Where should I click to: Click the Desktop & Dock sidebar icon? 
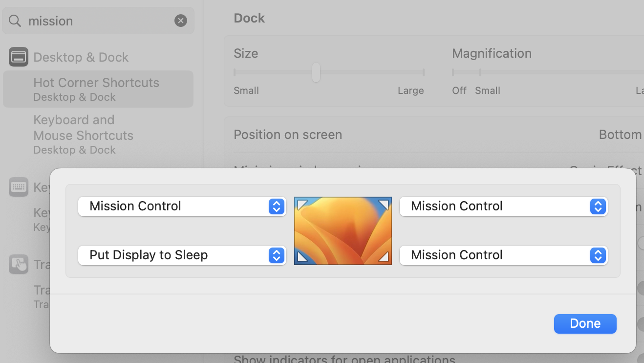tap(19, 57)
